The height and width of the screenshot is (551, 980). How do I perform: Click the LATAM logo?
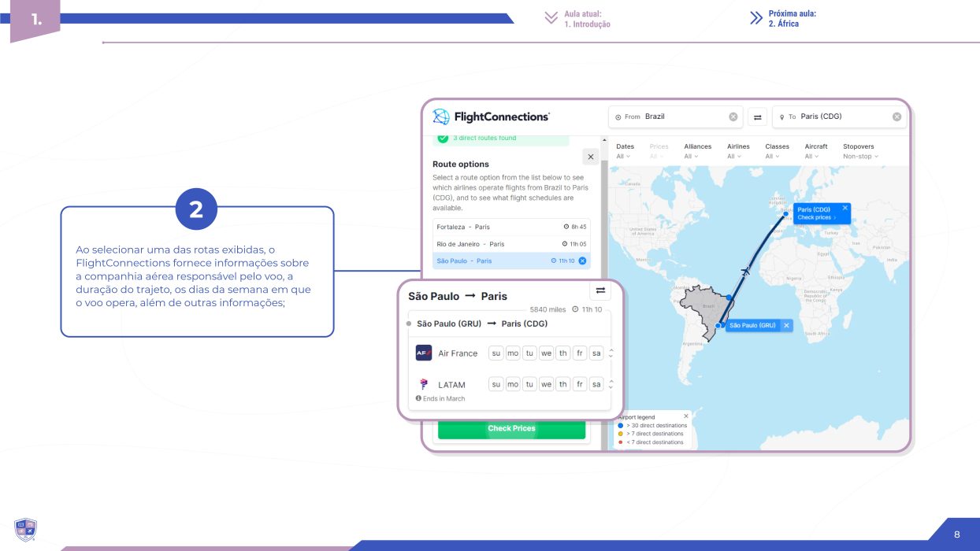(x=424, y=384)
